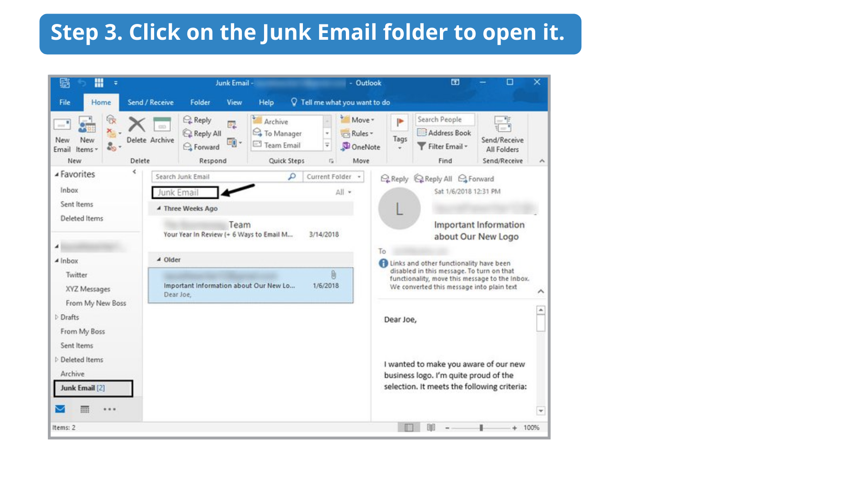Open the Address Book

444,133
